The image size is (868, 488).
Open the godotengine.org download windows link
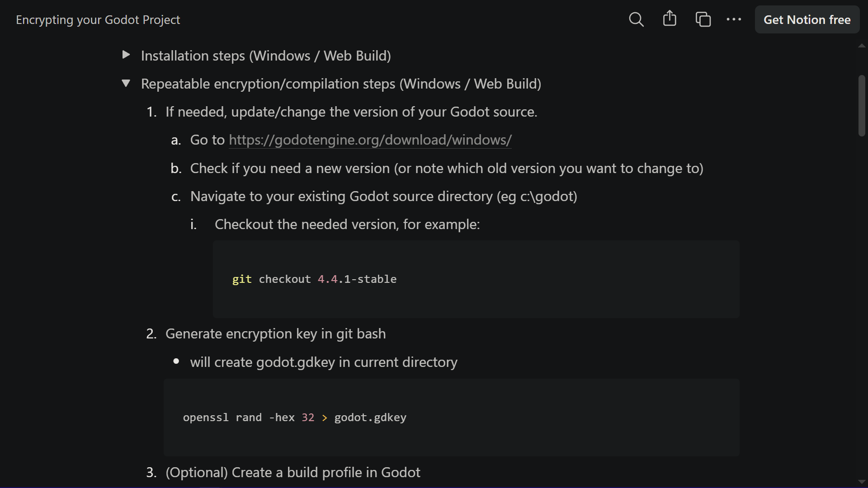[x=370, y=140]
